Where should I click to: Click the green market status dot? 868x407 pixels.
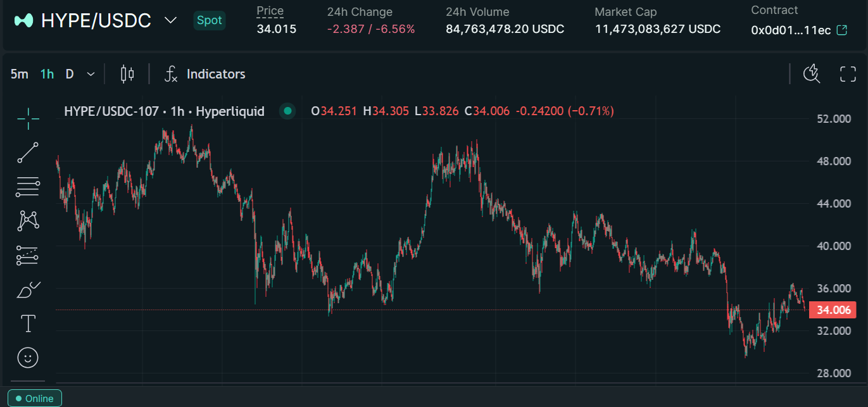[288, 111]
